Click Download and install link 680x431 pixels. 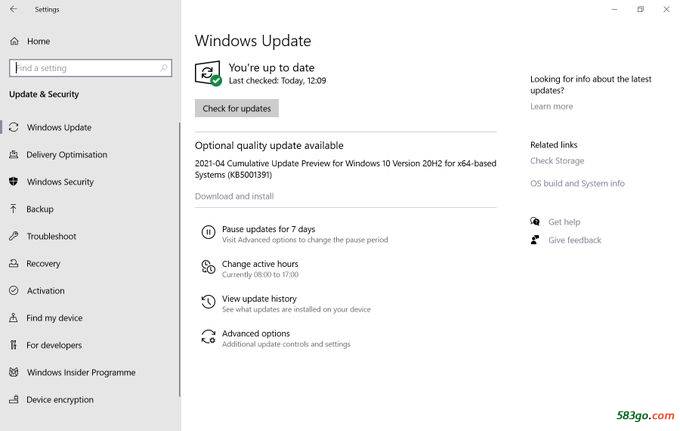coord(234,196)
